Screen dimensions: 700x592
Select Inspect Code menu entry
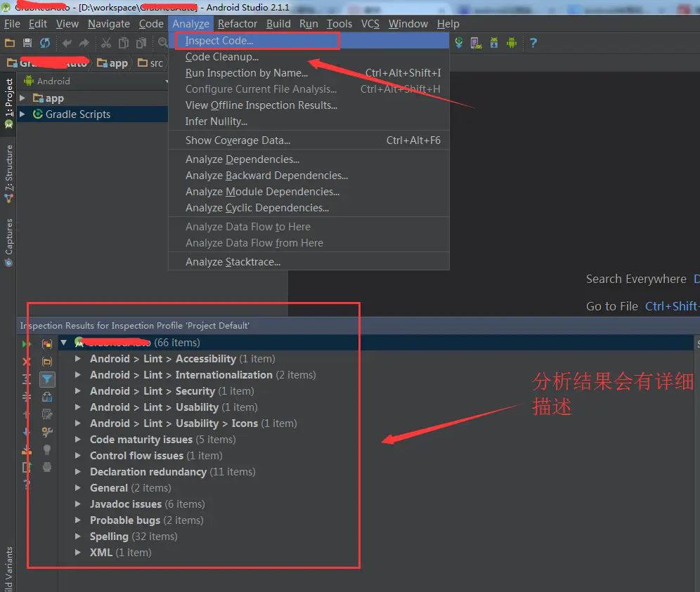coord(309,41)
